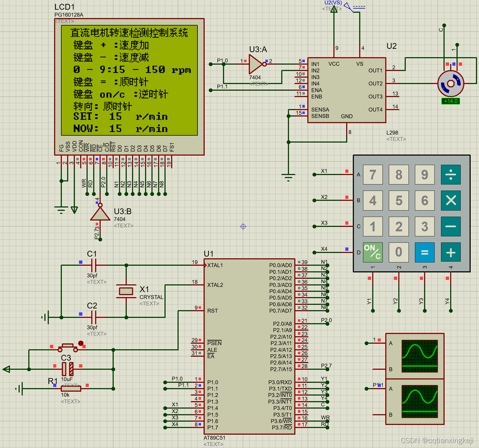Viewport: 479px width, 448px height.
Task: Click the keypad plus key
Action: point(451,252)
